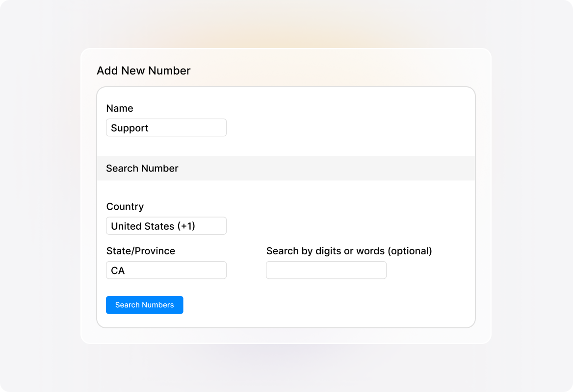This screenshot has width=573, height=392.
Task: Click the State/Province label
Action: (140, 251)
